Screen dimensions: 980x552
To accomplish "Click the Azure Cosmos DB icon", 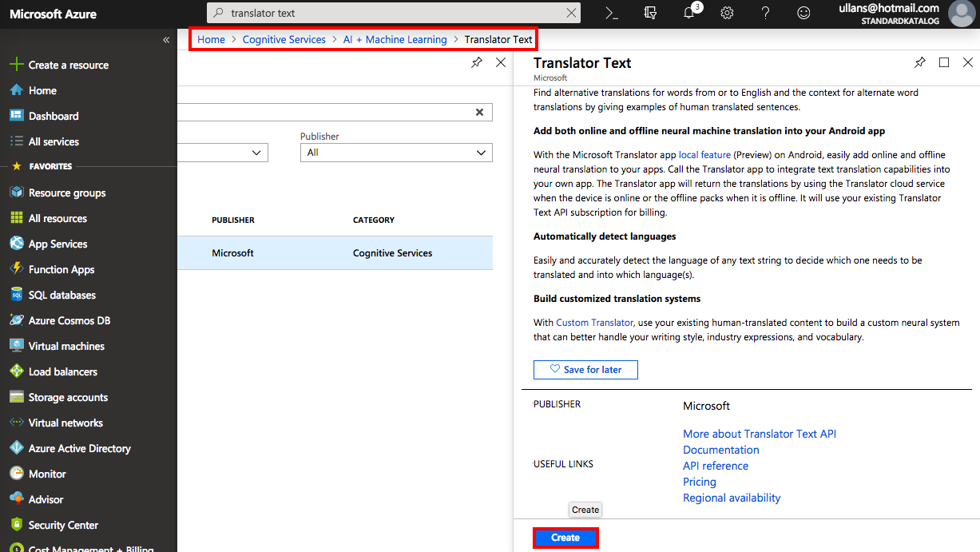I will click(x=16, y=320).
